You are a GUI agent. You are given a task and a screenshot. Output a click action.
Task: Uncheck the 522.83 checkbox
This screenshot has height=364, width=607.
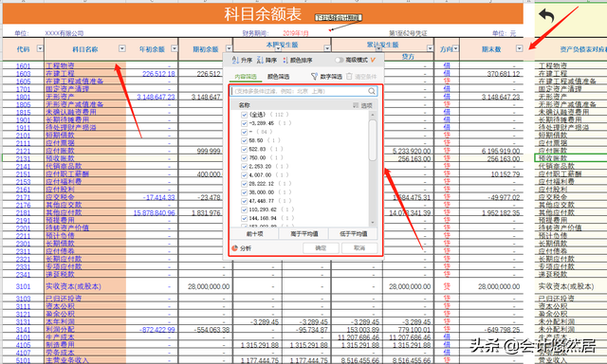point(244,150)
